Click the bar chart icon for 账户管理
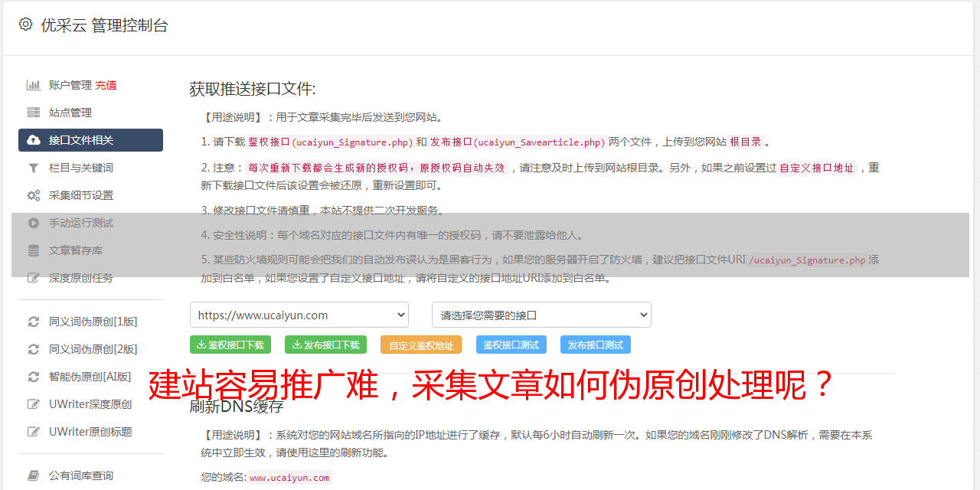This screenshot has height=490, width=980. pyautogui.click(x=34, y=85)
